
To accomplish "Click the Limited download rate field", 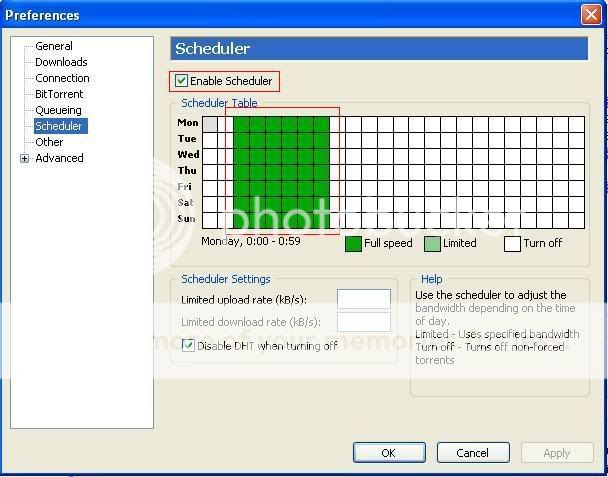I will (x=364, y=322).
